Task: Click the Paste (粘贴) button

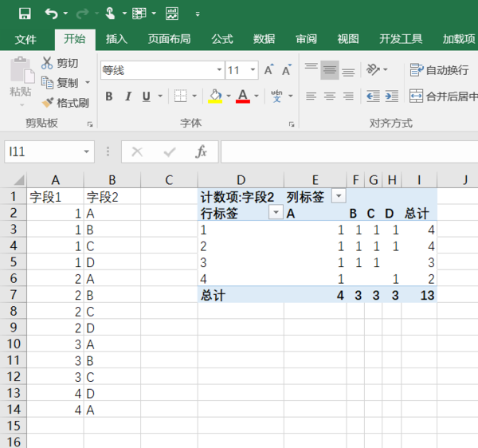Action: pos(20,80)
